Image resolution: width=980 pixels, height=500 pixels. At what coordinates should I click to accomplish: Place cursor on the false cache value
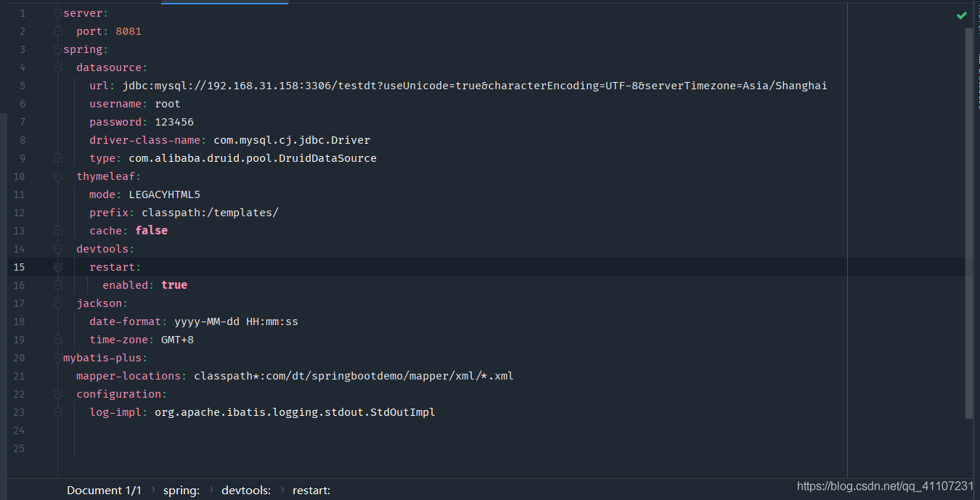tap(151, 231)
